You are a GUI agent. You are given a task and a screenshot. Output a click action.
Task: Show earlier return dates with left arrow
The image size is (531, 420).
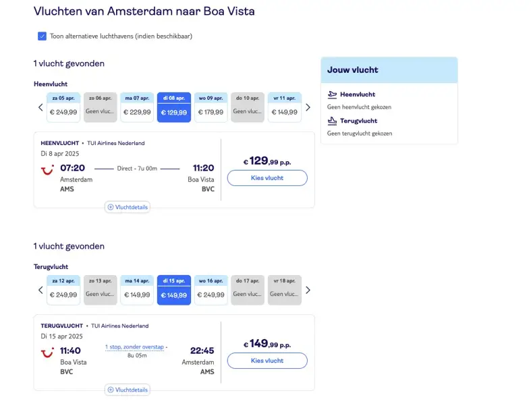[40, 290]
